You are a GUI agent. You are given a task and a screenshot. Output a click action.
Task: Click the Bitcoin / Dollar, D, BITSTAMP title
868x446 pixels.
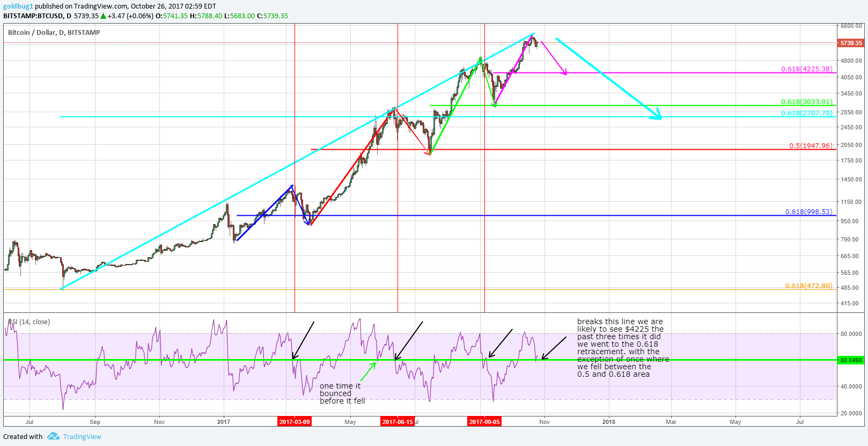54,33
